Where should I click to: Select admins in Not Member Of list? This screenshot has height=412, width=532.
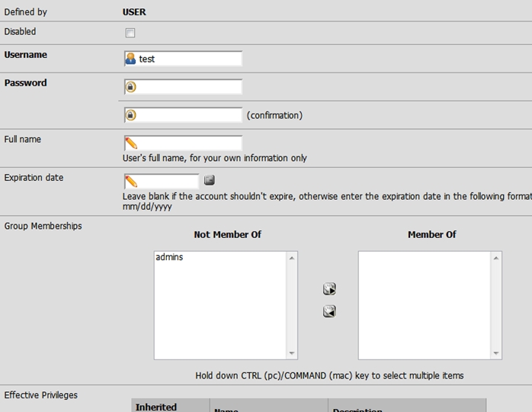click(x=169, y=257)
